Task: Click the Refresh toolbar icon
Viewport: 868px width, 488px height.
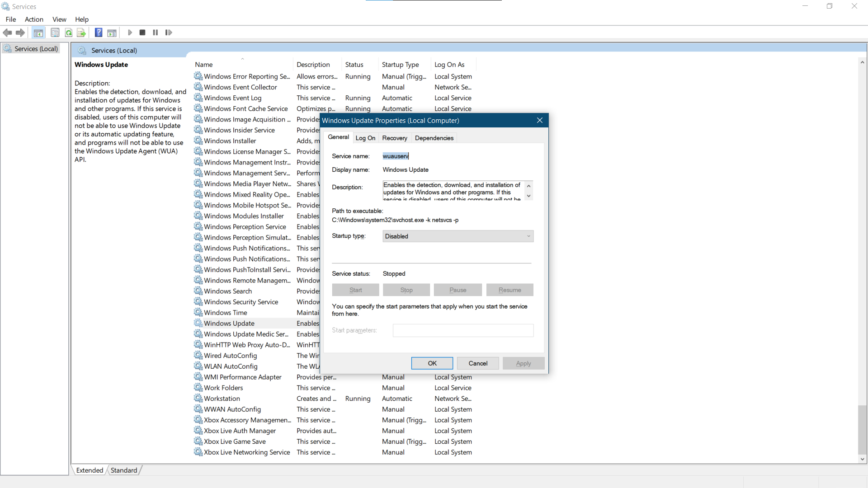Action: click(x=68, y=33)
